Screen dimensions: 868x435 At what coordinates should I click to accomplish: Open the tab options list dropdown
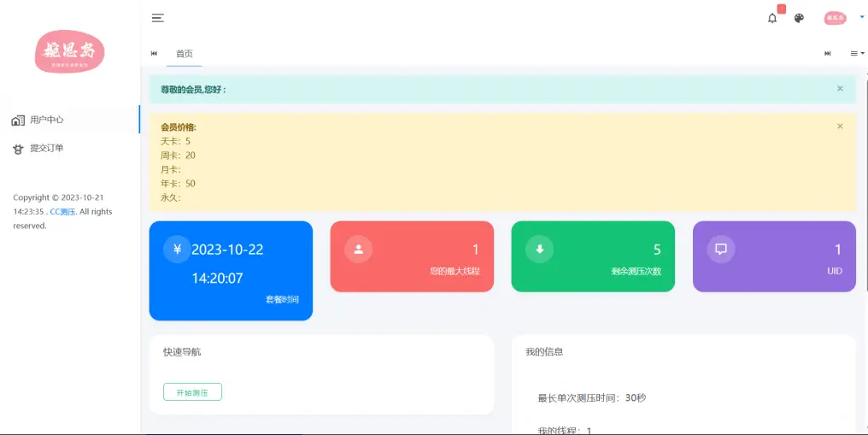pos(857,54)
